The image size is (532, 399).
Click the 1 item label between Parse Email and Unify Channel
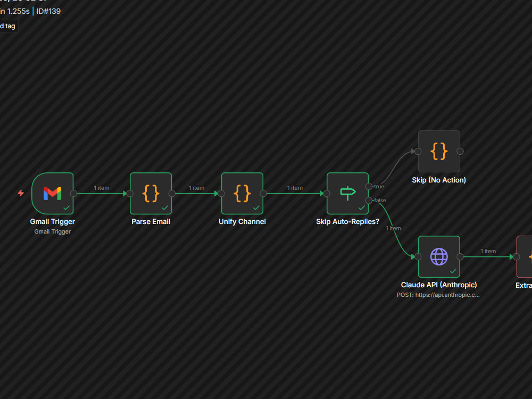click(x=196, y=188)
